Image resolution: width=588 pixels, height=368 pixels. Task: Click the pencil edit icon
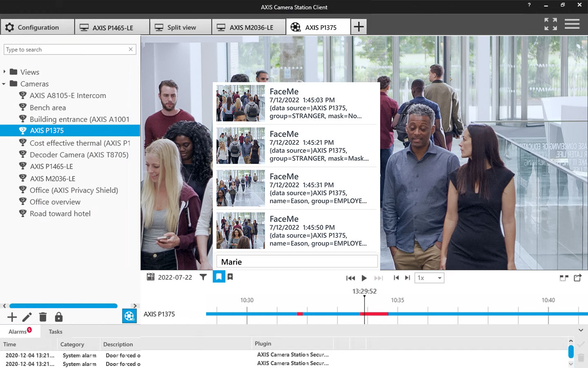(x=27, y=317)
